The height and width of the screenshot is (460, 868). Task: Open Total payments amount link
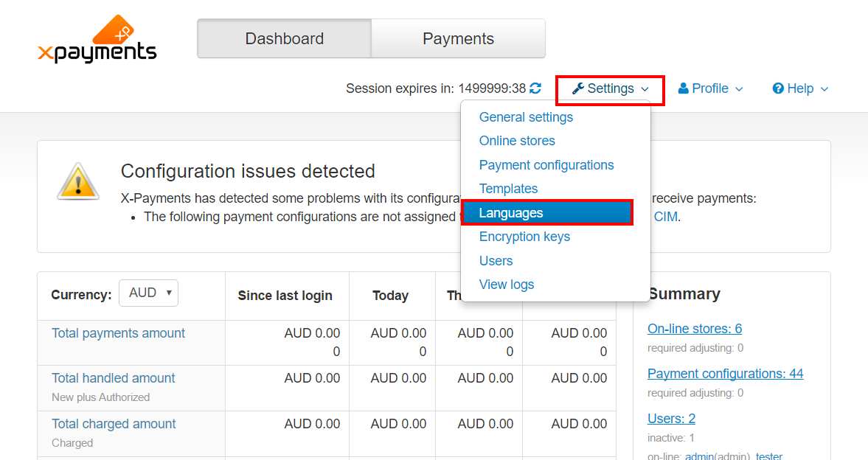tap(119, 333)
